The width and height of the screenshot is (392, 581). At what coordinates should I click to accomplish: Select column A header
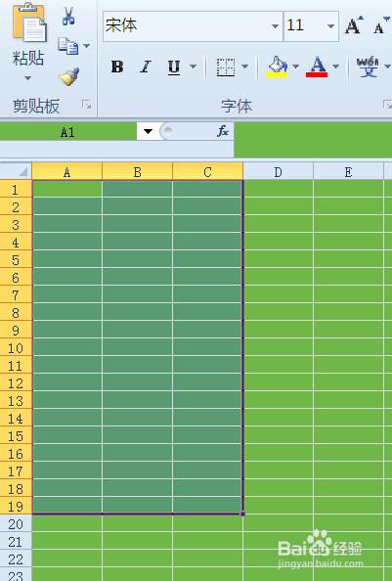(67, 172)
